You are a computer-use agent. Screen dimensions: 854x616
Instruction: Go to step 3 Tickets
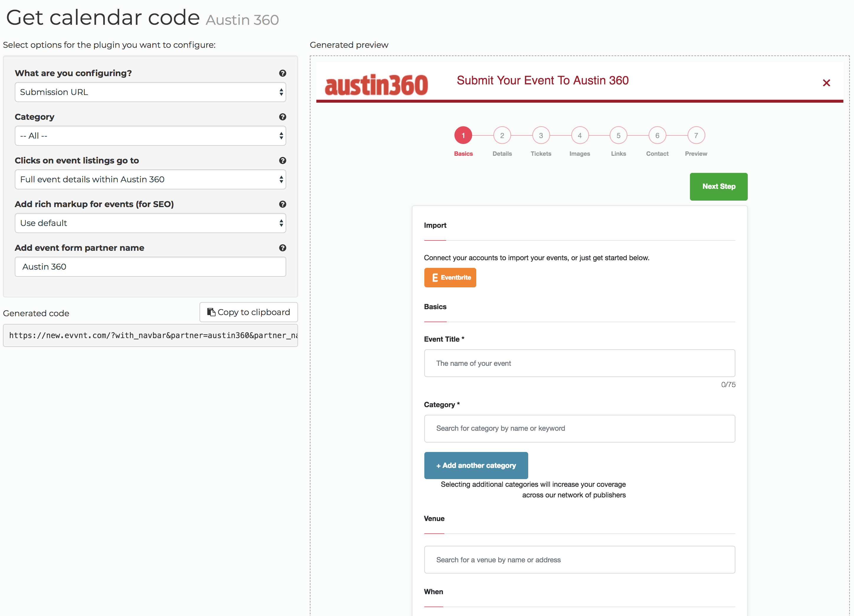coord(541,135)
